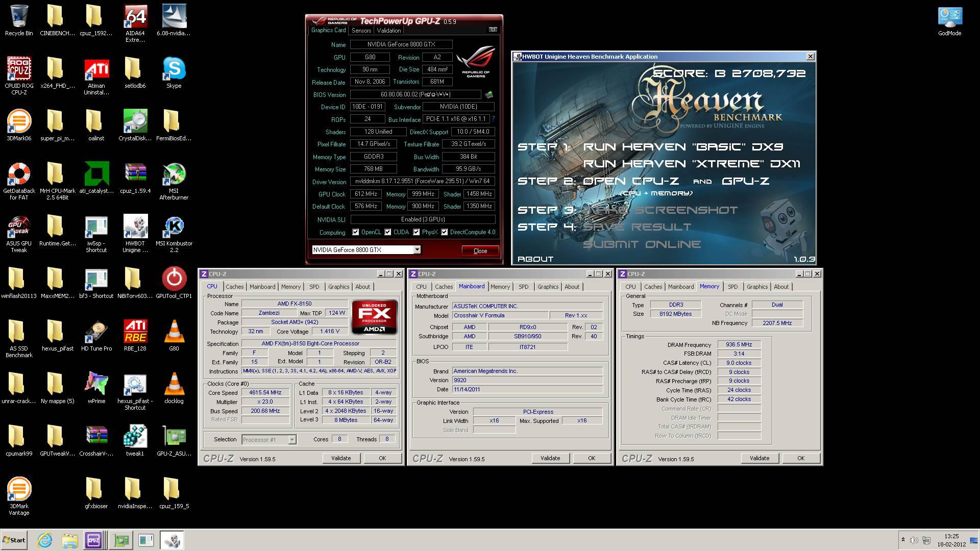
Task: Show hidden tray icons arrow
Action: pos(903,540)
